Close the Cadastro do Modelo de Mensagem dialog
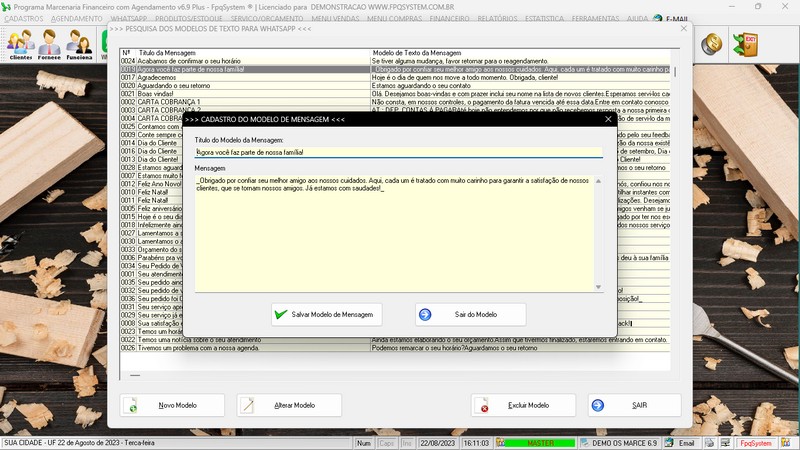Viewport: 800px width, 450px height. [x=608, y=119]
